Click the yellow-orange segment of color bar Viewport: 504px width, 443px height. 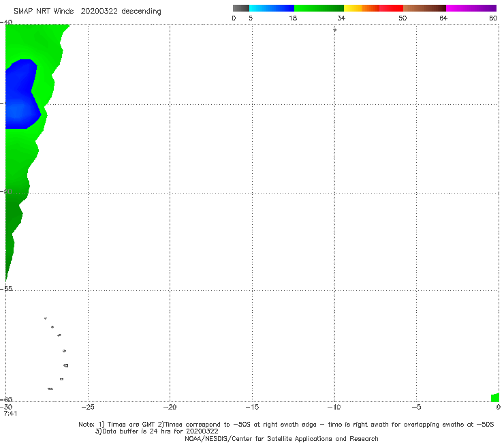click(361, 8)
